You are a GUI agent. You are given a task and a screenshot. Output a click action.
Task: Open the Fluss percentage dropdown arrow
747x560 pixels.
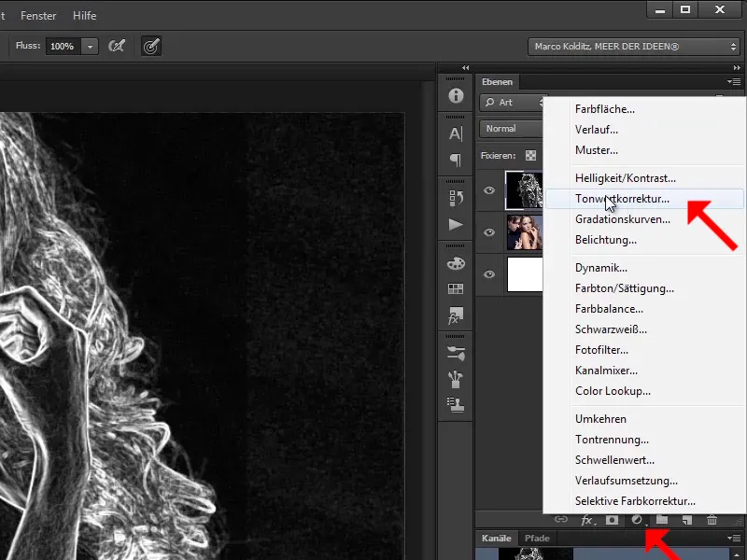(90, 46)
